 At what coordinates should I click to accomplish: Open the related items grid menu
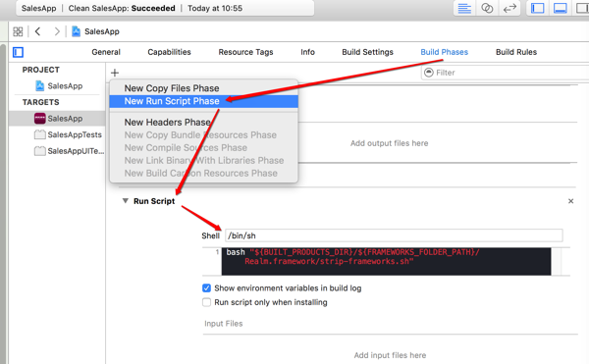[18, 31]
